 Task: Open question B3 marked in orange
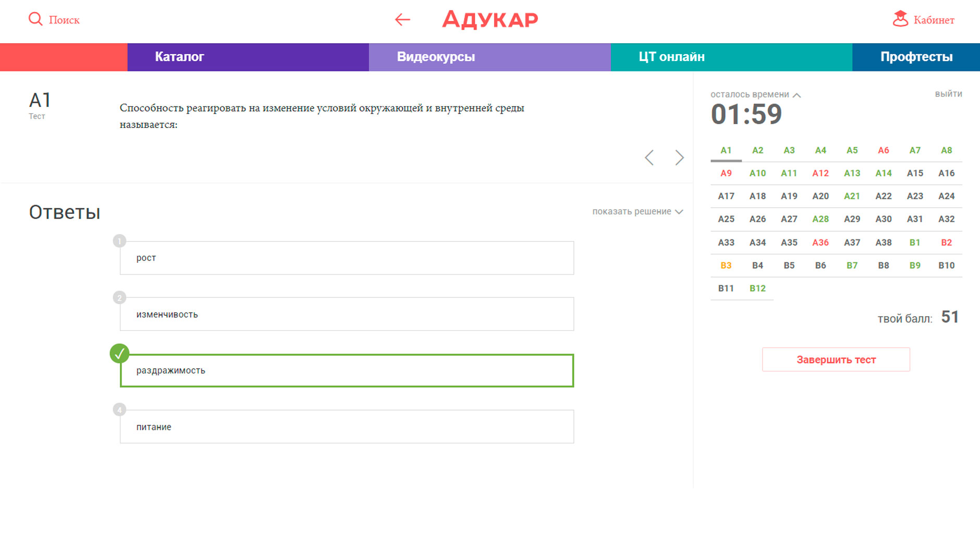(x=726, y=266)
